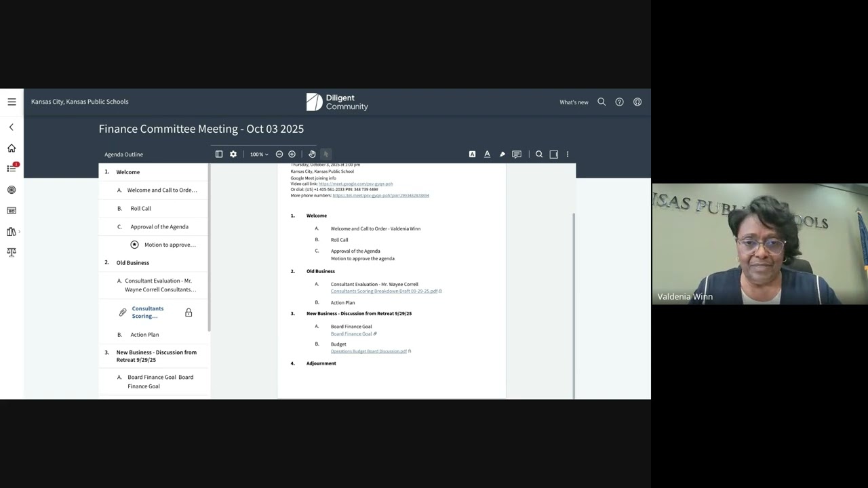The height and width of the screenshot is (488, 868).
Task: Open the viewer more options menu
Action: pyautogui.click(x=568, y=155)
